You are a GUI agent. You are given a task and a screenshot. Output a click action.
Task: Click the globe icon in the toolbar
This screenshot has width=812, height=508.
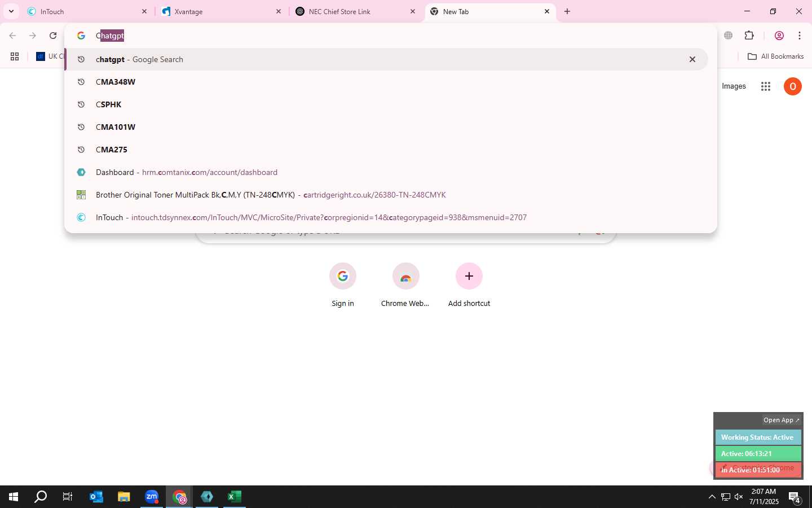729,36
